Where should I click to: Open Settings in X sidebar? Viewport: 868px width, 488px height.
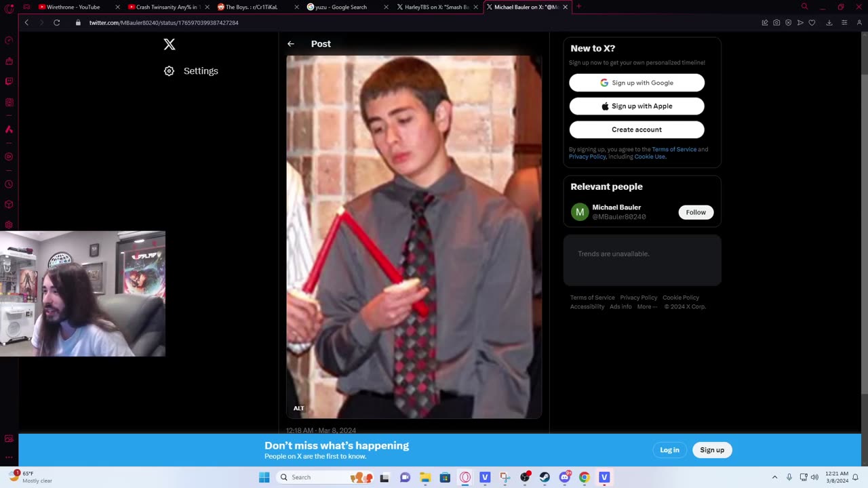pyautogui.click(x=191, y=70)
